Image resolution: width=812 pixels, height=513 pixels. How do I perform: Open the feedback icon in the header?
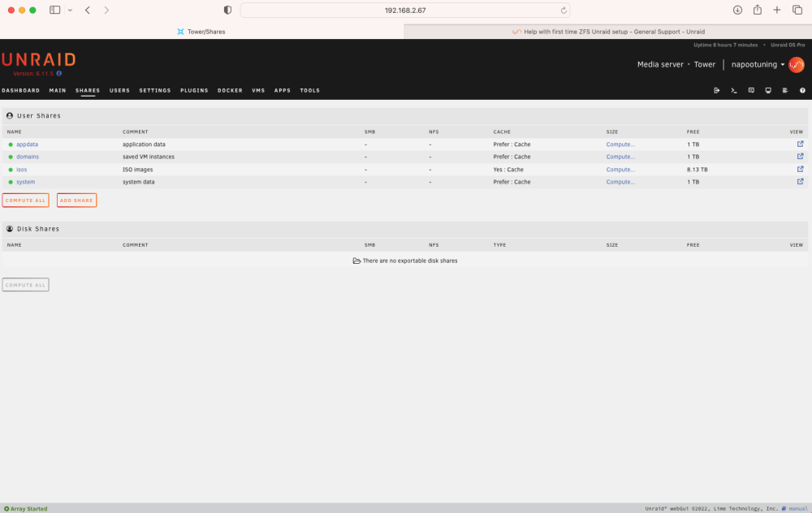[751, 91]
